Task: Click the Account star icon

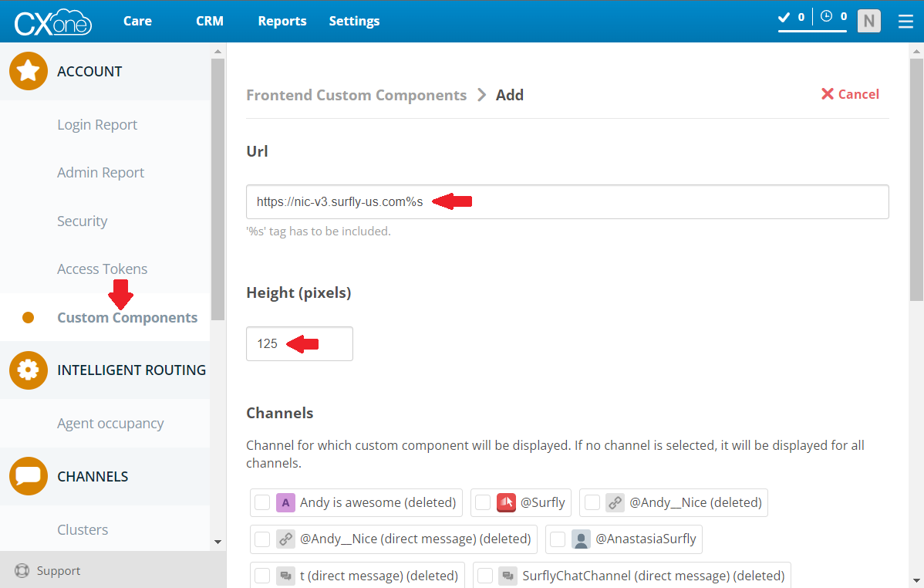Action: pos(29,71)
